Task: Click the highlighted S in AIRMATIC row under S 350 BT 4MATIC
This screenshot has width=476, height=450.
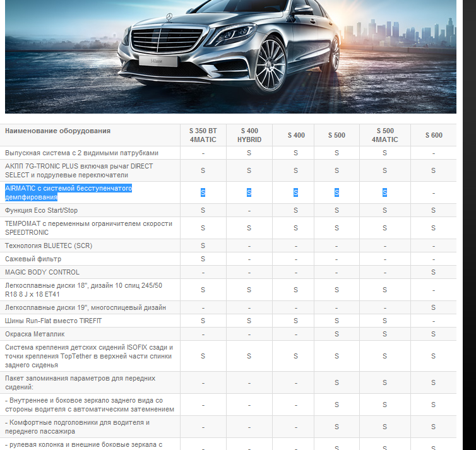Action: (x=203, y=192)
